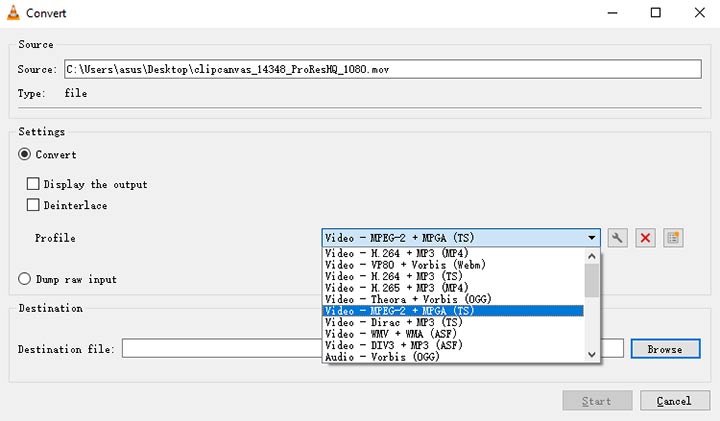Choose Video - DIV3 + MP3 (ASF) profile
This screenshot has height=421, width=720.
tap(453, 345)
